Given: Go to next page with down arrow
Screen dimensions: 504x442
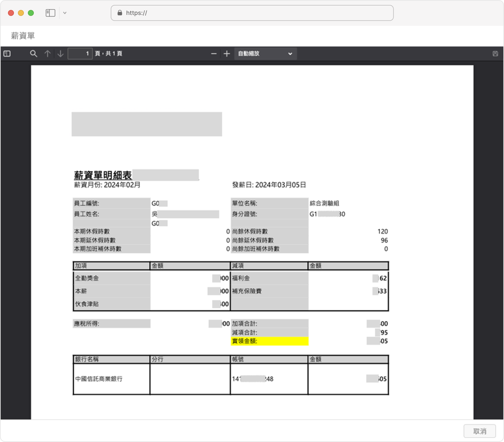Looking at the screenshot, I should pos(60,54).
